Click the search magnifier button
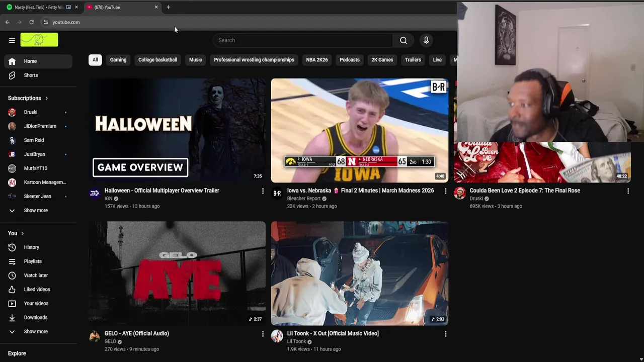 pyautogui.click(x=404, y=40)
